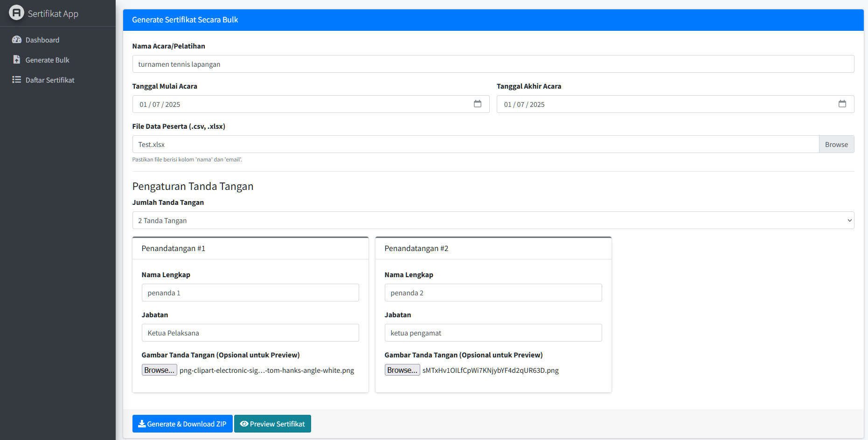The width and height of the screenshot is (868, 440).
Task: Open the Generate Bulk menu item
Action: coord(58,60)
